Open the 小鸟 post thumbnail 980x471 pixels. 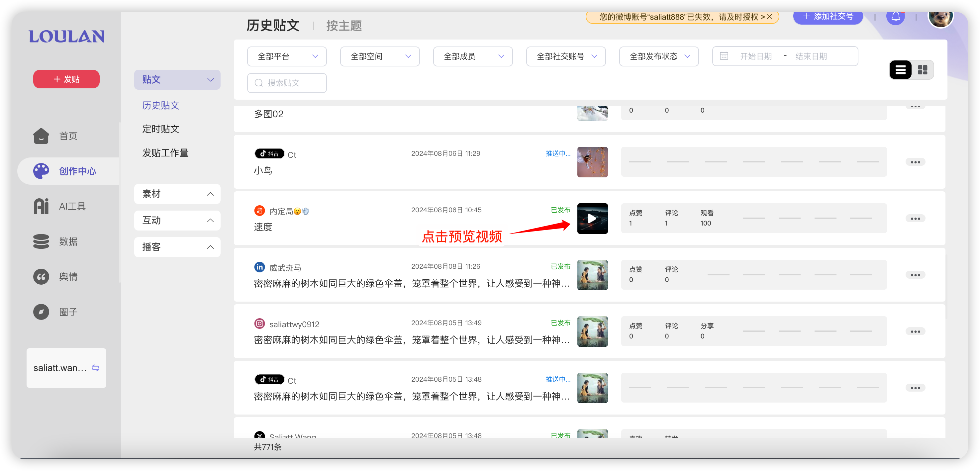click(592, 162)
